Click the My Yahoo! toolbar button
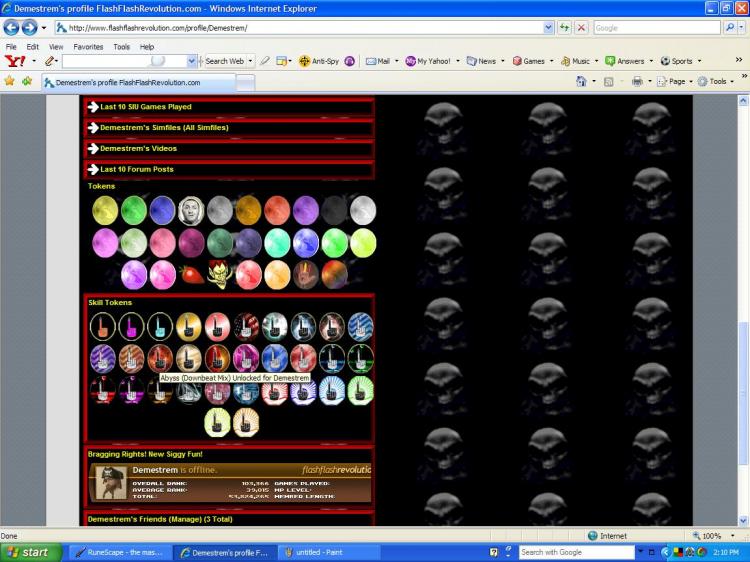The width and height of the screenshot is (750, 562). coord(428,61)
